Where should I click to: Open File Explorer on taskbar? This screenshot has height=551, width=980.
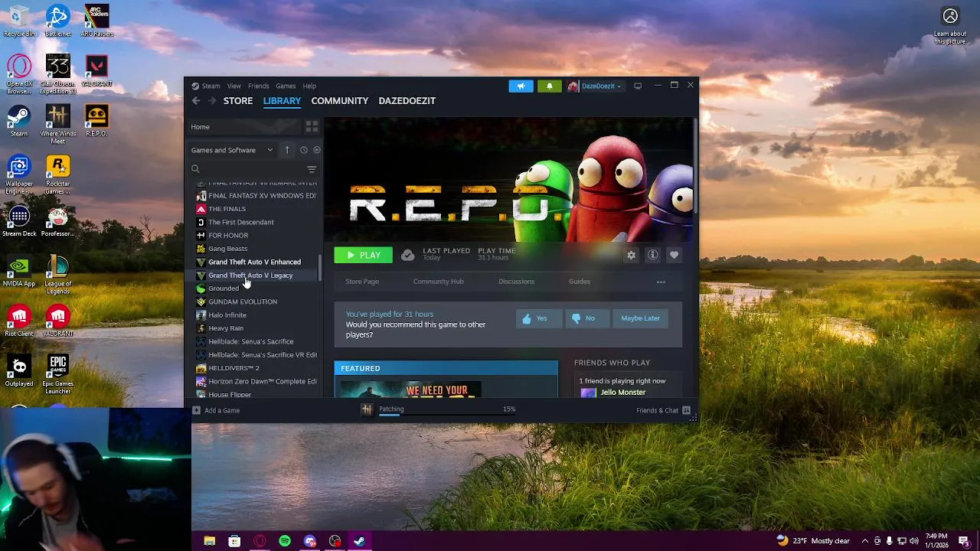[x=209, y=541]
